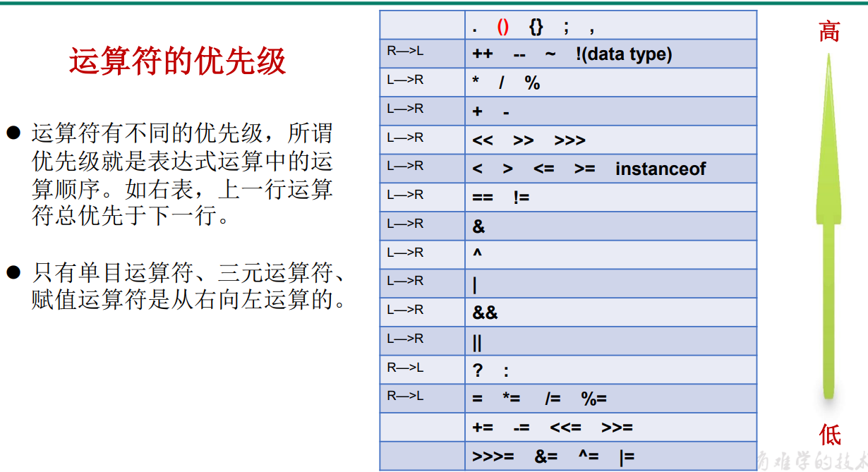Click the red title 运算符的优先级
The image size is (868, 472).
(x=177, y=61)
